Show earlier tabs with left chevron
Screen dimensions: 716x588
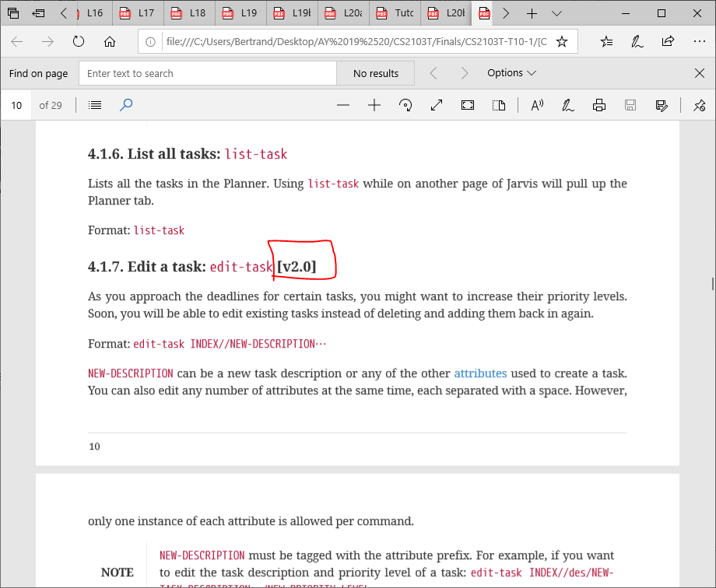pos(64,13)
